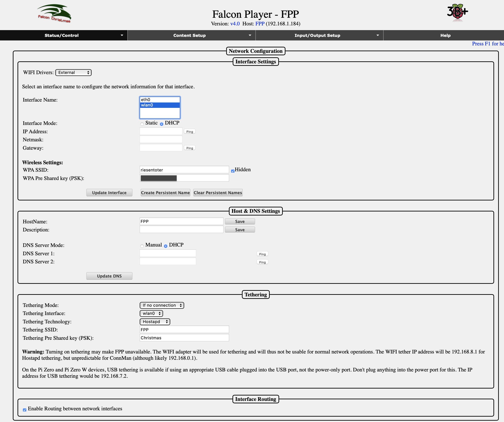504x422 pixels.
Task: Open the Status/Control menu
Action: [64, 35]
